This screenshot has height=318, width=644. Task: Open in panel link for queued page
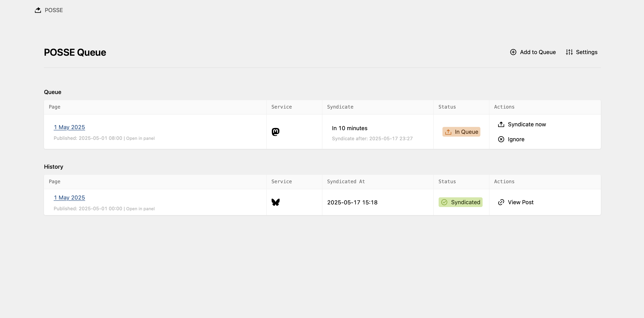[140, 138]
